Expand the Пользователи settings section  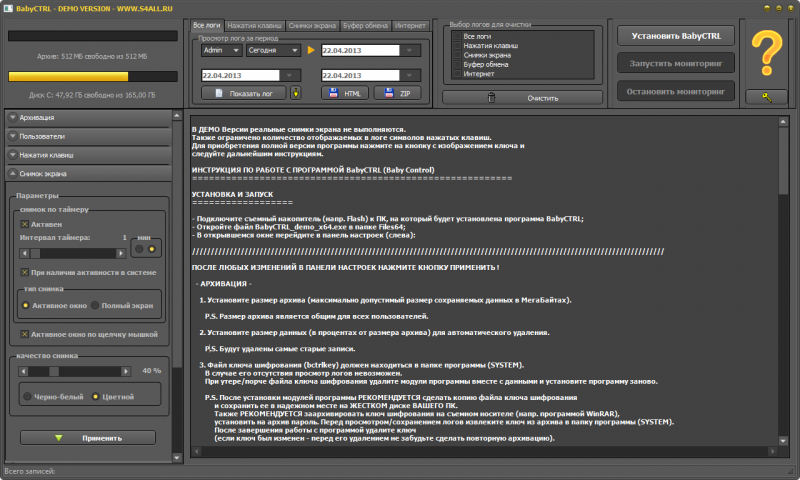click(89, 136)
